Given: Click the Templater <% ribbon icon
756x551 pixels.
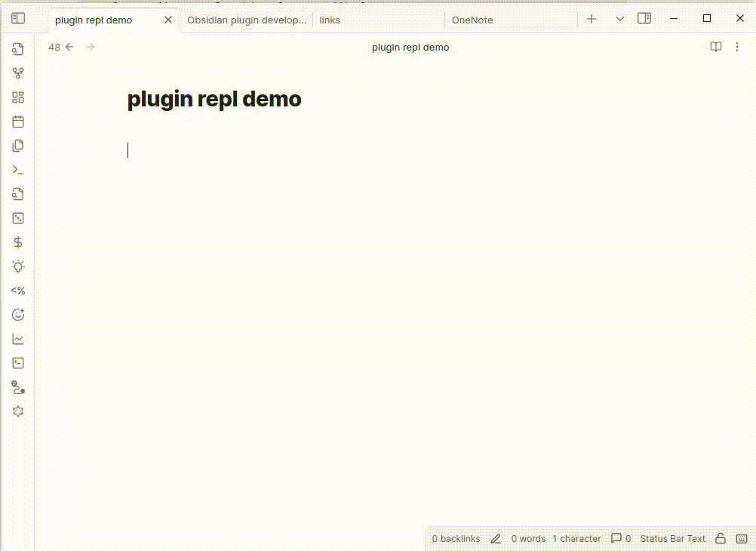Looking at the screenshot, I should point(18,291).
